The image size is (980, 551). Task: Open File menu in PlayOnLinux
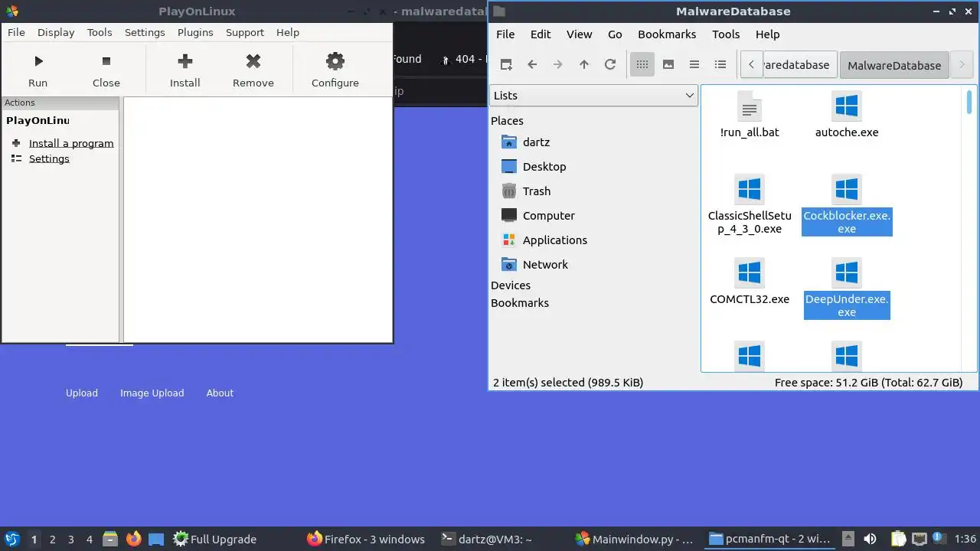coord(16,32)
